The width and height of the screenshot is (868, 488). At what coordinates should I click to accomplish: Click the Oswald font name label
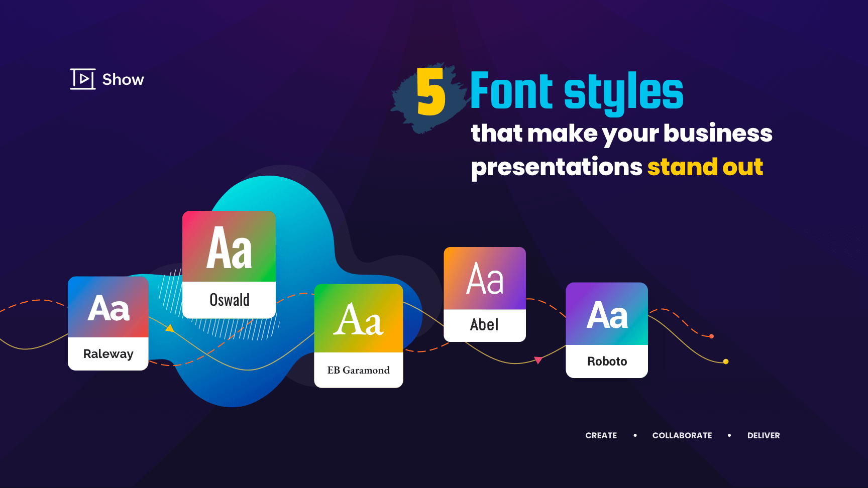[x=229, y=300]
